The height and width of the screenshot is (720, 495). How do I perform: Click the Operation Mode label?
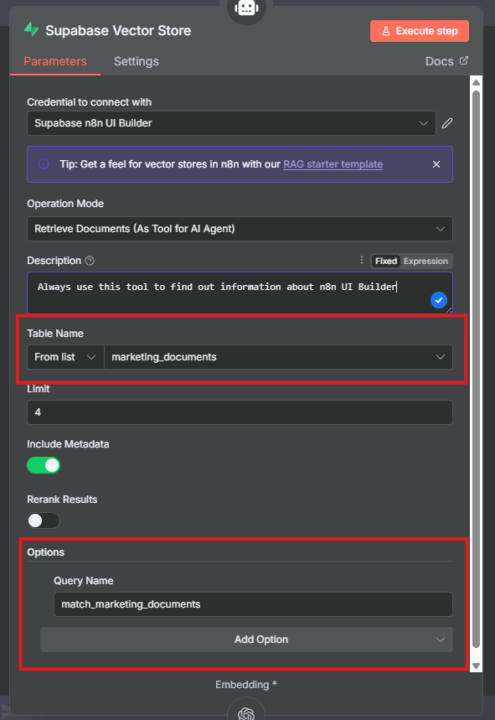pyautogui.click(x=65, y=203)
